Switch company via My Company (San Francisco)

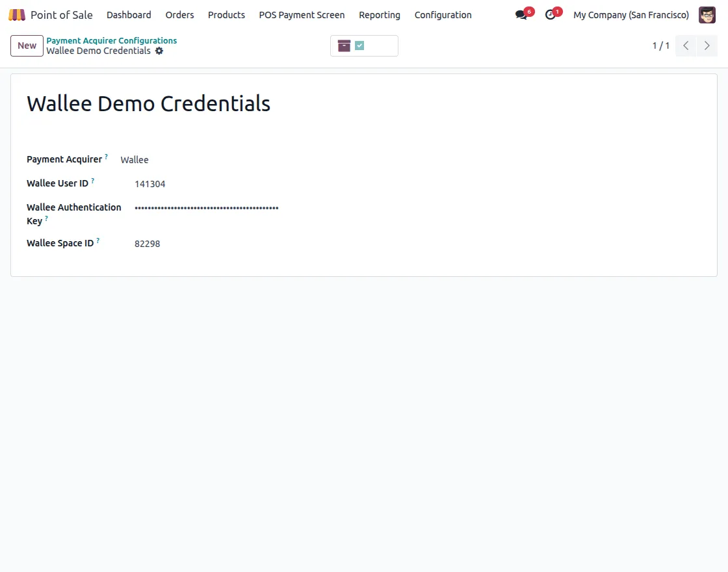(631, 15)
